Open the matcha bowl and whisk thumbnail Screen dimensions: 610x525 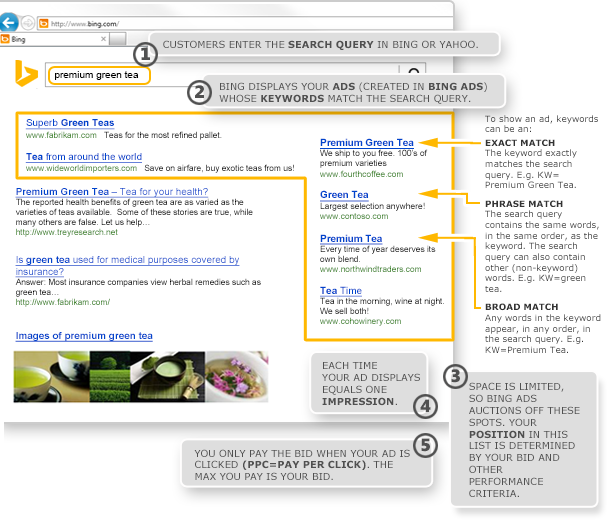[168, 376]
